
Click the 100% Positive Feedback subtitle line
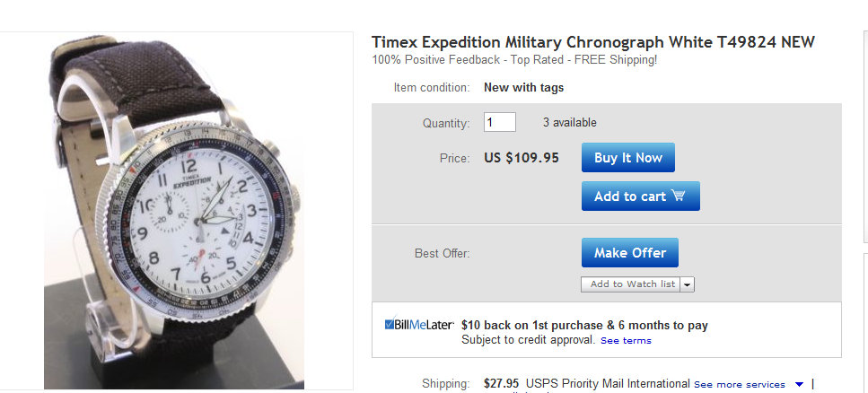click(514, 60)
